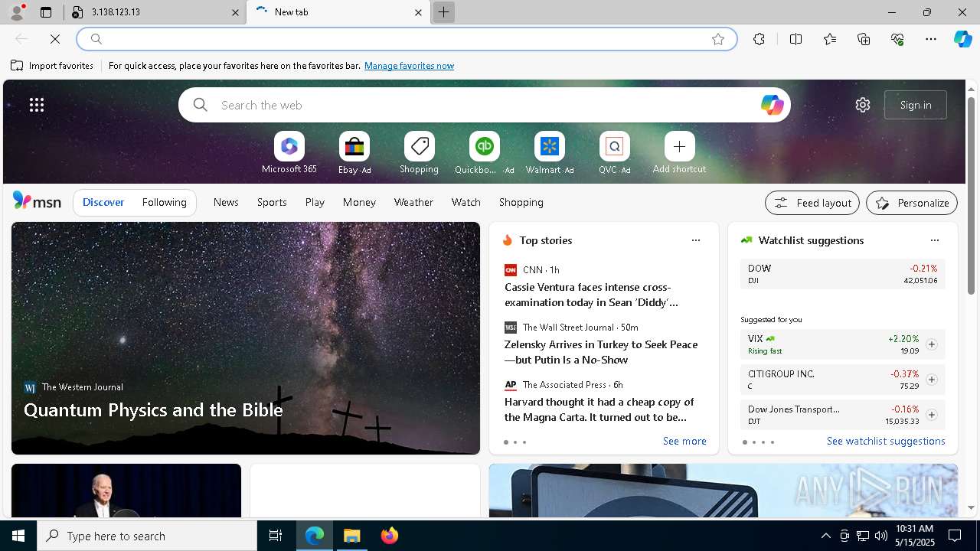This screenshot has width=980, height=551.
Task: Open Settings and more menu
Action: [x=931, y=39]
